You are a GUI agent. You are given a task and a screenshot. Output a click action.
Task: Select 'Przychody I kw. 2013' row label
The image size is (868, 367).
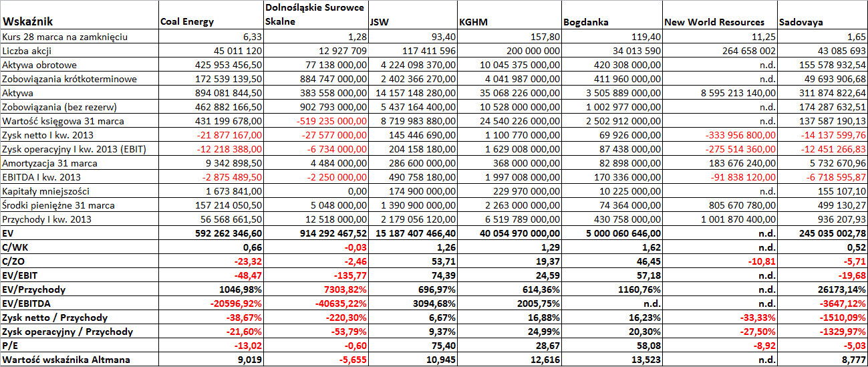coord(49,219)
